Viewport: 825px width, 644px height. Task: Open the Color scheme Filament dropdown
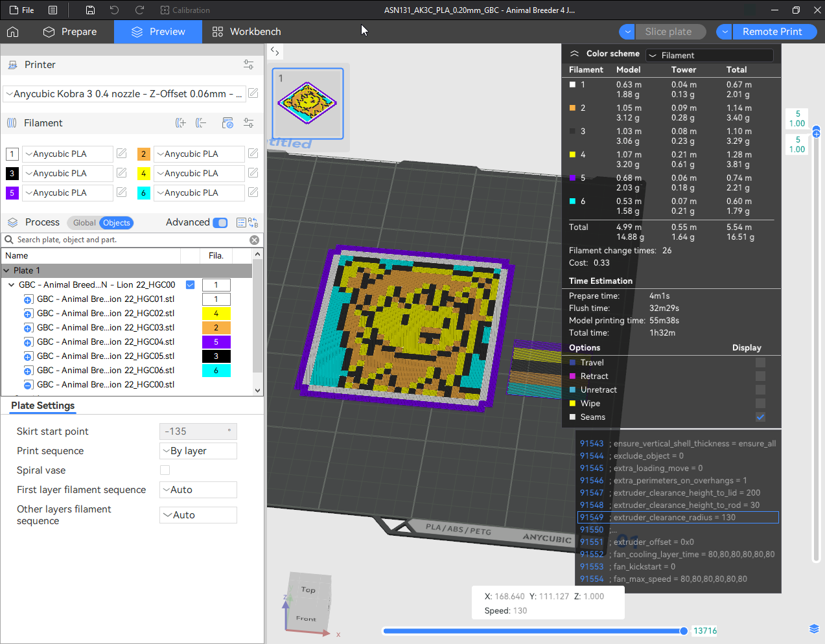click(710, 56)
